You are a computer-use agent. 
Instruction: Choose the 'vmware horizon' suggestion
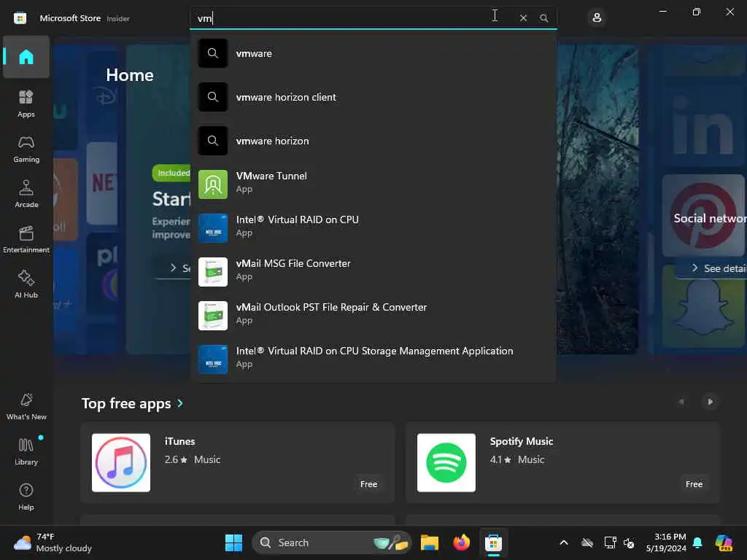(x=373, y=141)
